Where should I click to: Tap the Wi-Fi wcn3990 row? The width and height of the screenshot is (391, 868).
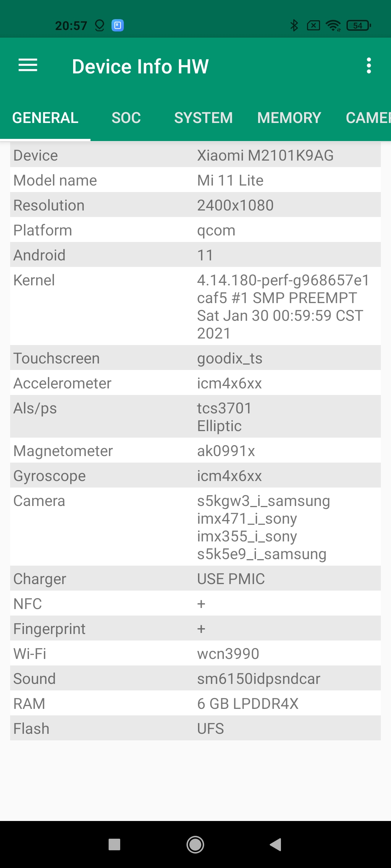195,654
